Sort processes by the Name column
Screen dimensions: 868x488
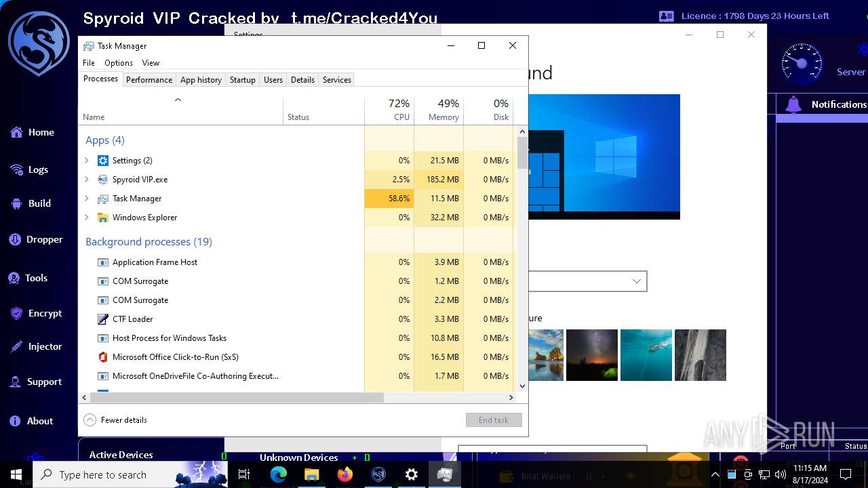point(181,111)
